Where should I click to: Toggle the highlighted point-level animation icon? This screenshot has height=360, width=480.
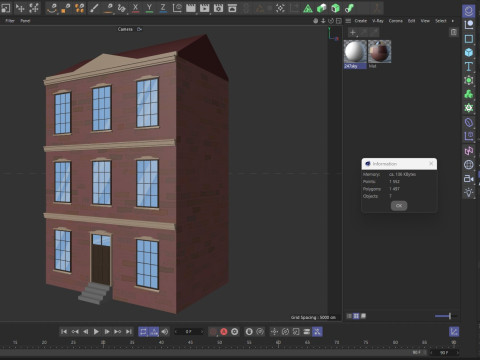317,331
